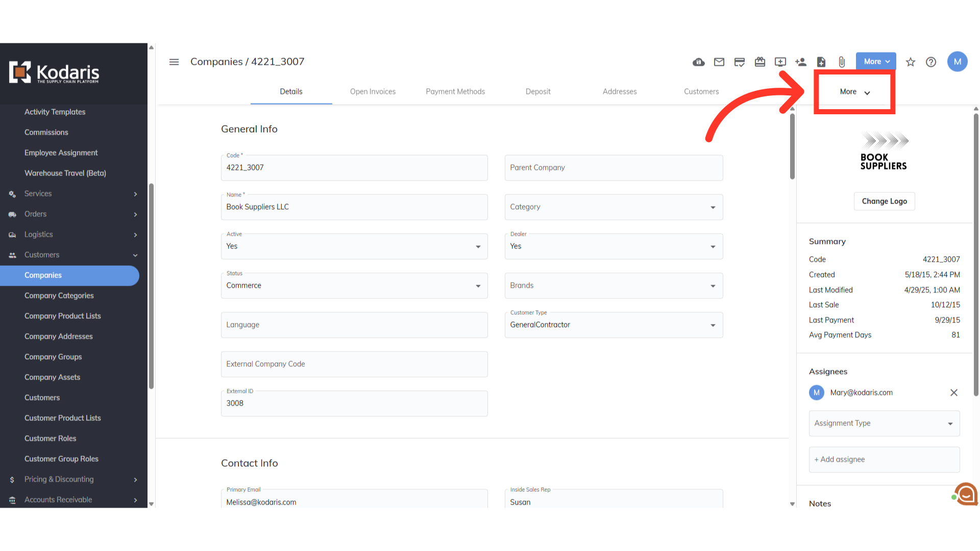Screen dimensions: 980x551
Task: Toggle the hamburger menu icon
Action: pyautogui.click(x=174, y=62)
